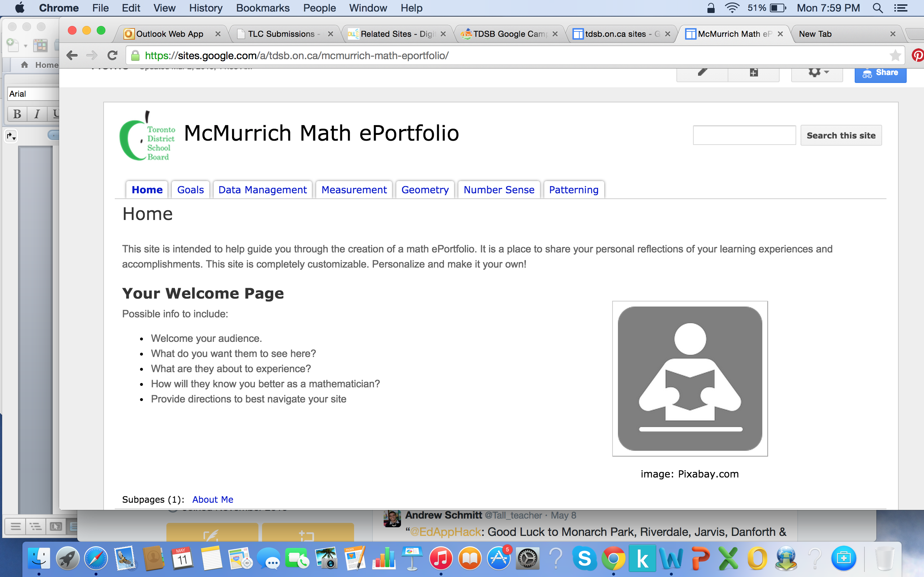Open Skype from the dock

[584, 559]
